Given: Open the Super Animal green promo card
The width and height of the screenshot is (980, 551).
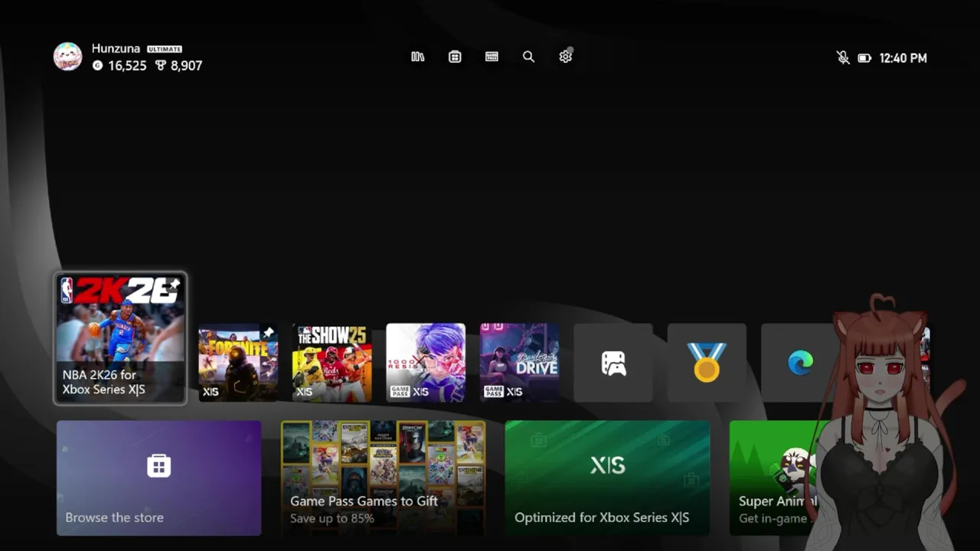Looking at the screenshot, I should 775,478.
